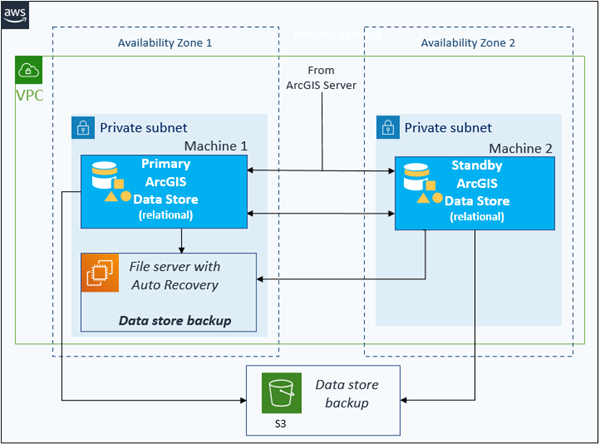Click the lock icon in Availability Zone 1
The image size is (600, 444).
point(83,127)
